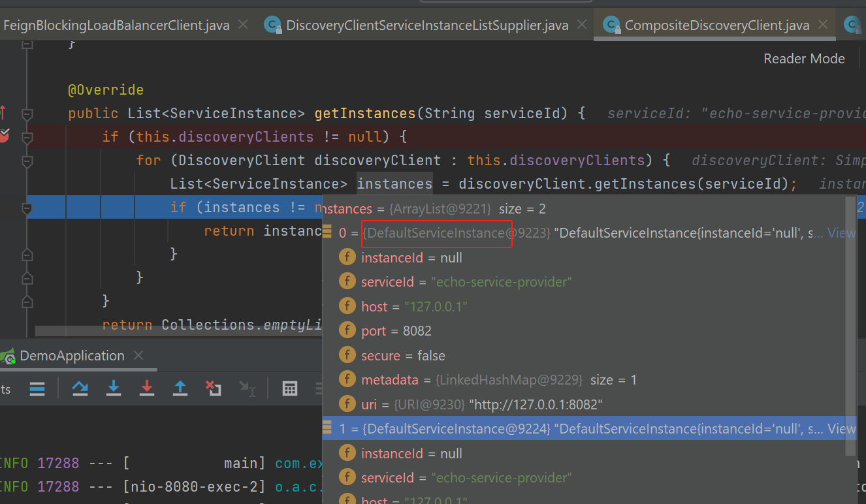This screenshot has height=504, width=866.
Task: Click the field icon beside metadata entry
Action: pyautogui.click(x=347, y=380)
